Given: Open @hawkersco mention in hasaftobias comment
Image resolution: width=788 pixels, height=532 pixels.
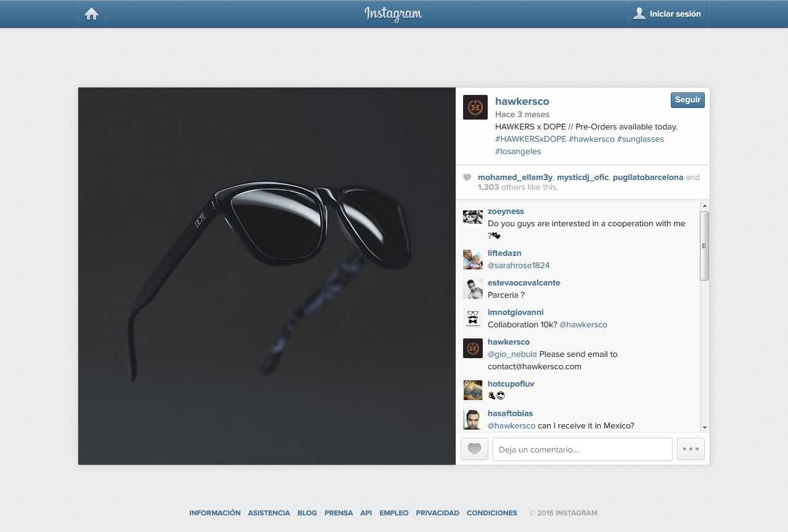Looking at the screenshot, I should click(x=512, y=426).
